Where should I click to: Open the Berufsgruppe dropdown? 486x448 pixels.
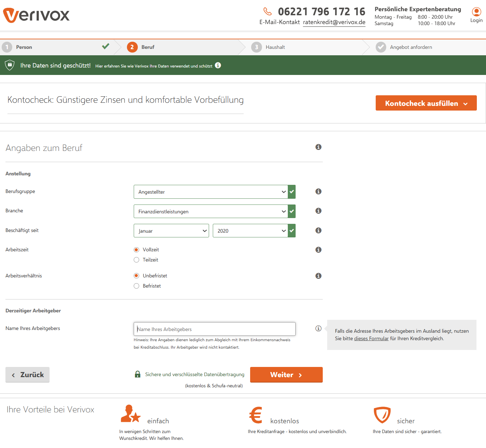click(211, 192)
